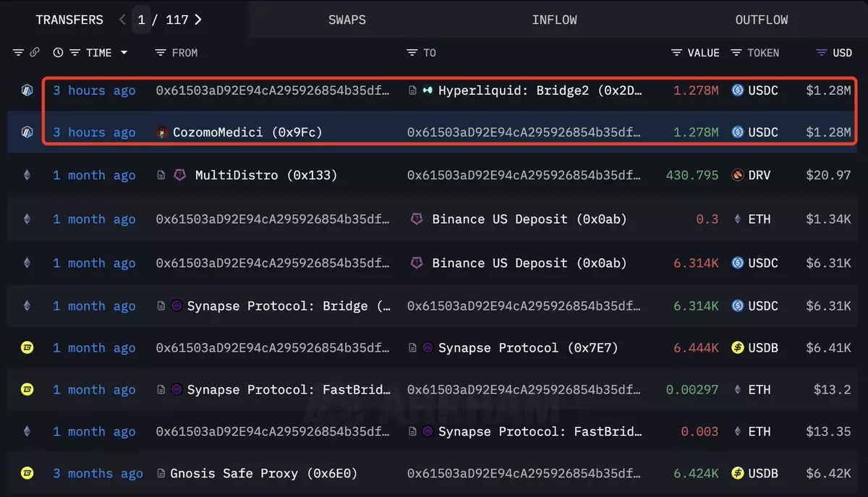The image size is (868, 497).
Task: Toggle the USD column filter
Action: coord(821,53)
